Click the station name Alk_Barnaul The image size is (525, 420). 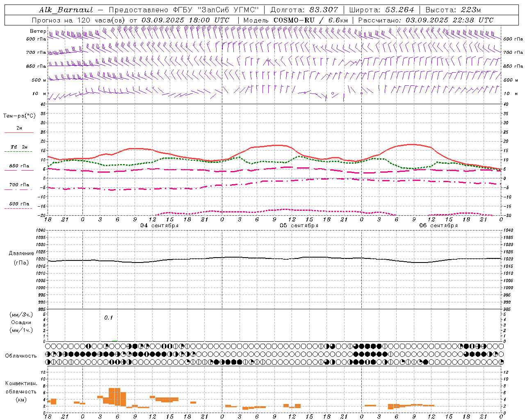(x=66, y=10)
